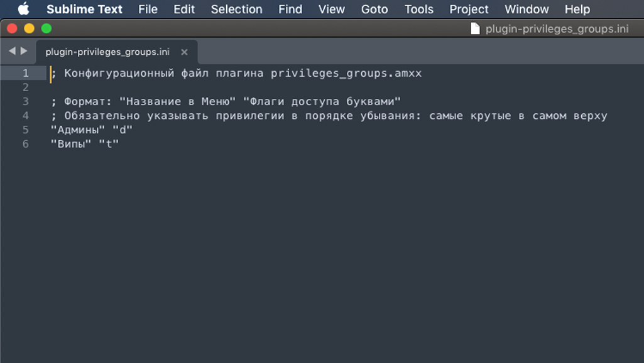Click the previous tab arrow
The width and height of the screenshot is (644, 363).
point(12,51)
